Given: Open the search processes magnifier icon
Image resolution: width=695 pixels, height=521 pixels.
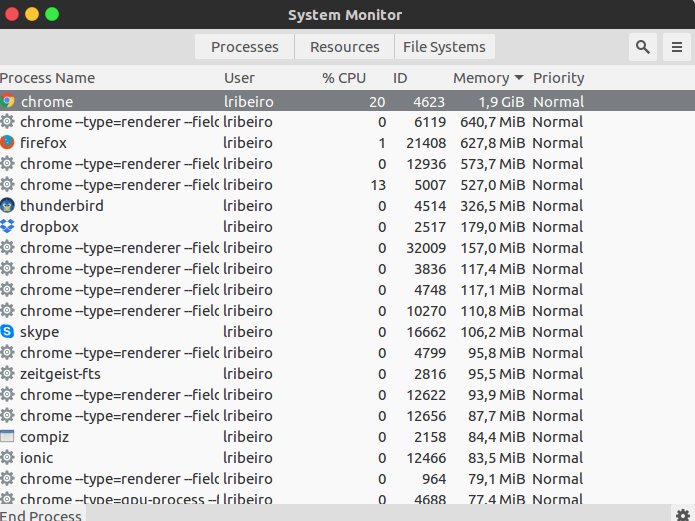Looking at the screenshot, I should click(643, 47).
